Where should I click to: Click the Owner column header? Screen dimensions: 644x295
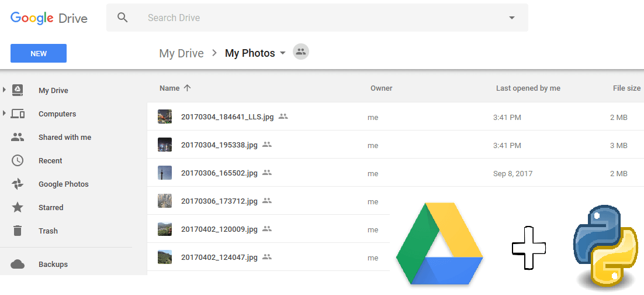tap(382, 88)
